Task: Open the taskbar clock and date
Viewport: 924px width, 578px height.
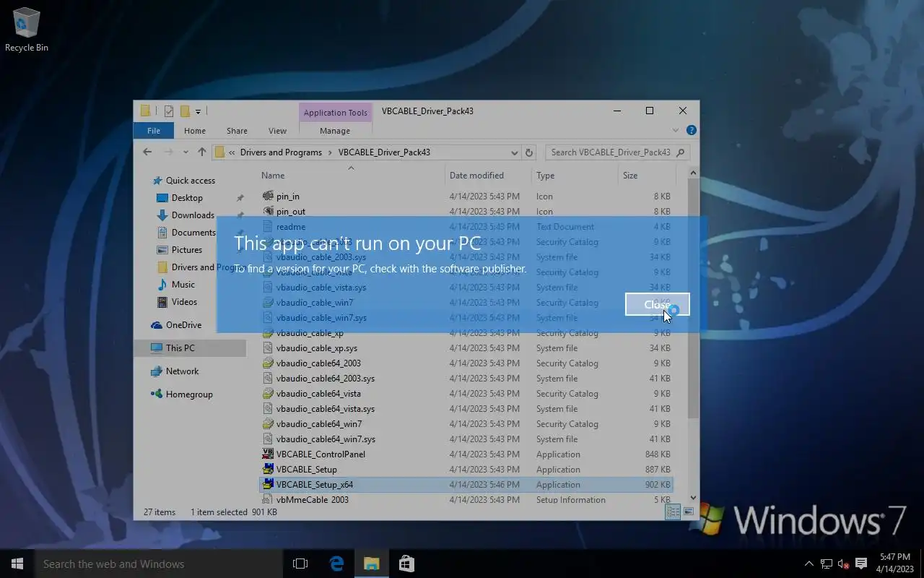Action: 895,564
